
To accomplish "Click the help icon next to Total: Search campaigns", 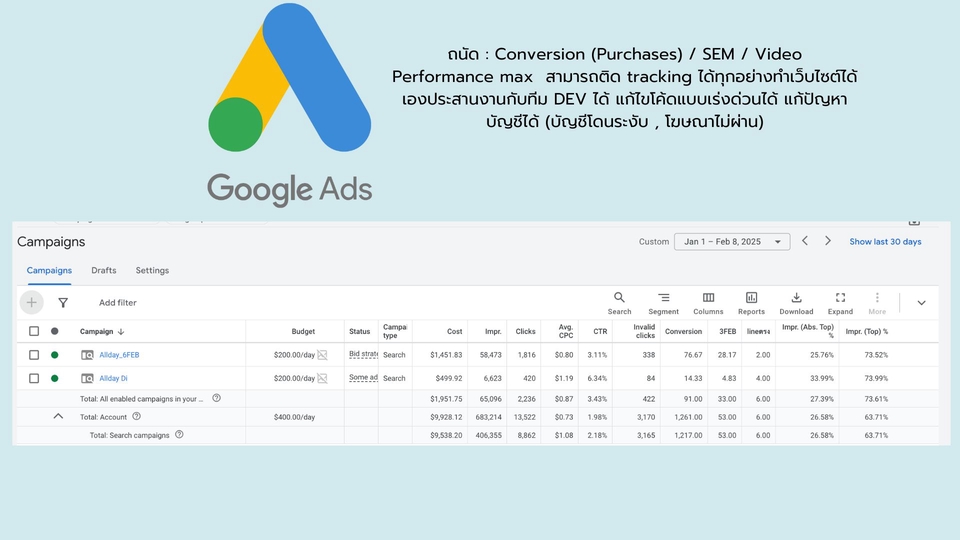I will [179, 435].
